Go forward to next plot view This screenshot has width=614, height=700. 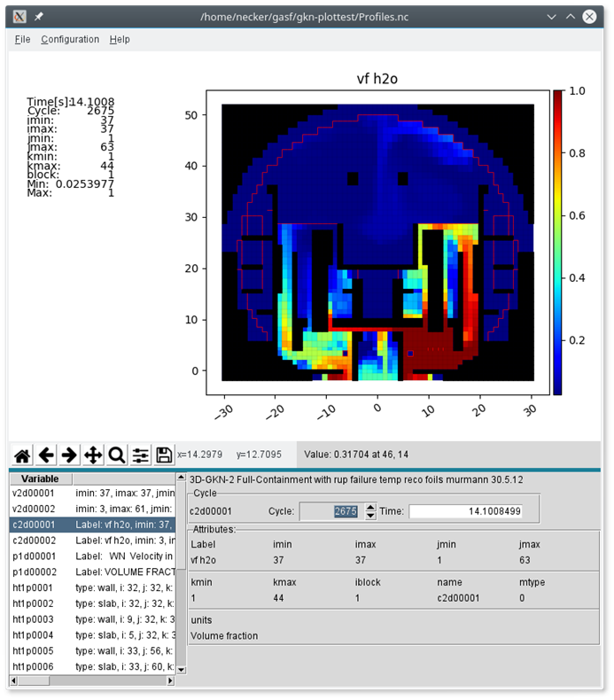[69, 455]
